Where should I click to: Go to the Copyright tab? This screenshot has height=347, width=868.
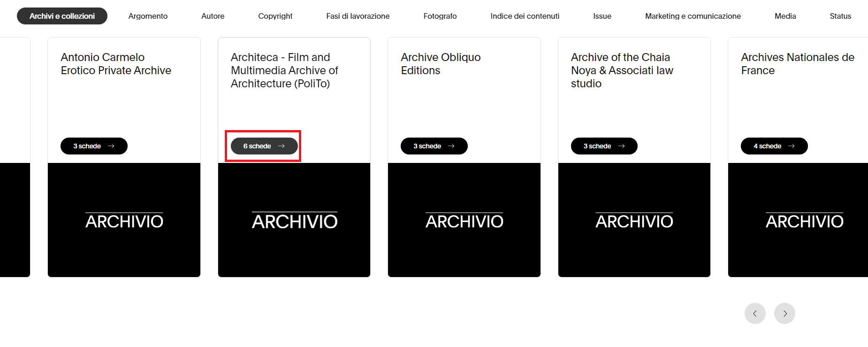tap(275, 16)
